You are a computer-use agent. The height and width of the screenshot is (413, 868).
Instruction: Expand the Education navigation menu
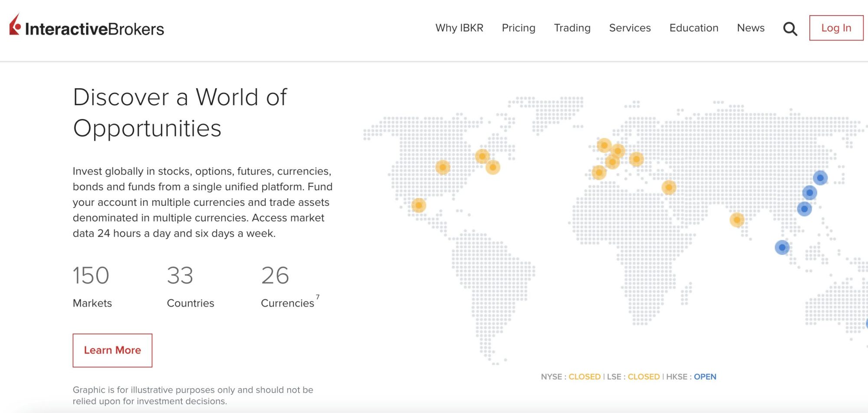694,28
